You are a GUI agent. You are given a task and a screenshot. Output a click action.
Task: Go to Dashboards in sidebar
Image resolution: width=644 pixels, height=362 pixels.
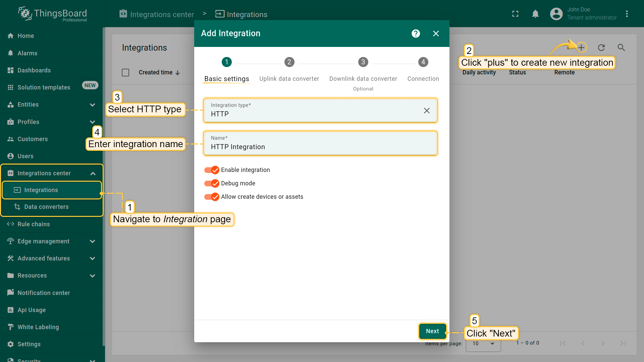pos(51,70)
